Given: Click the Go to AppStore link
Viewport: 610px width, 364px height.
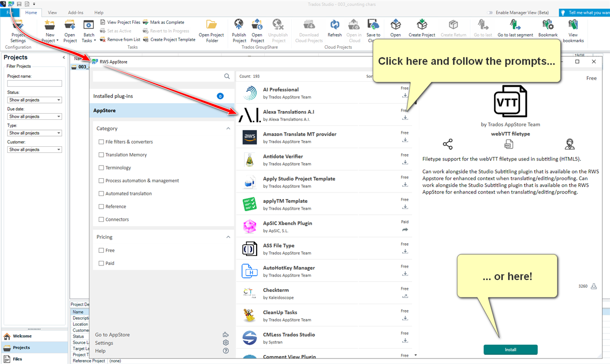Looking at the screenshot, I should 112,335.
